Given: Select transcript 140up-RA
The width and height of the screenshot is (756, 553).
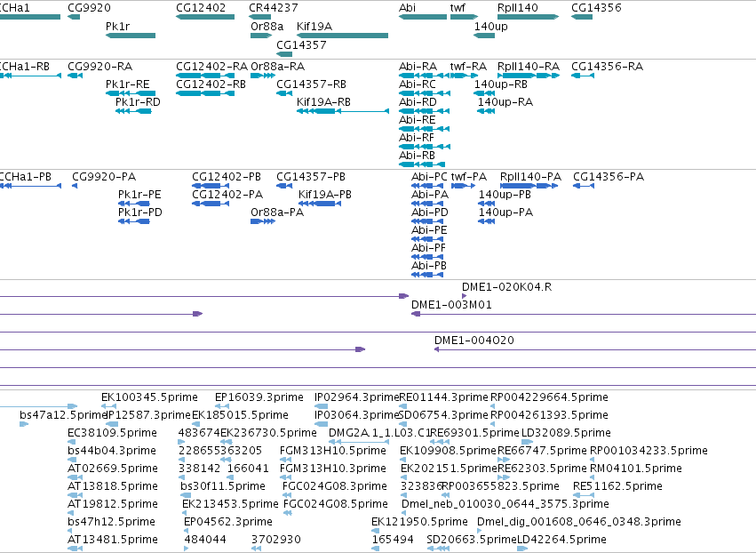Looking at the screenshot, I should (486, 111).
